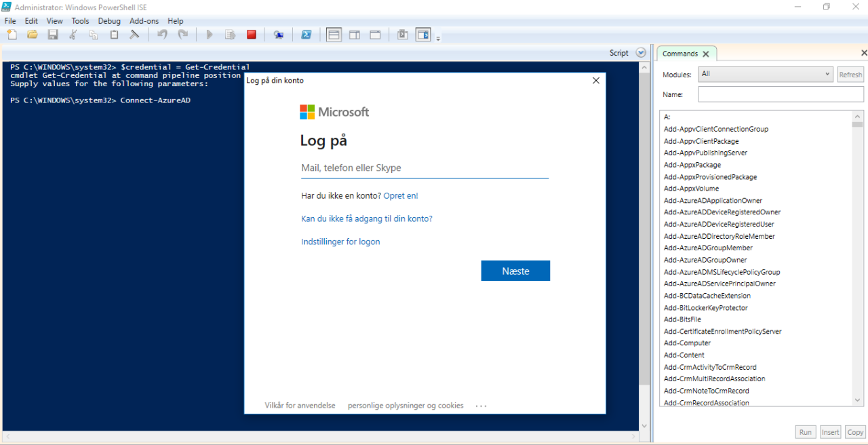Click the Redo arrow icon

[x=182, y=35]
